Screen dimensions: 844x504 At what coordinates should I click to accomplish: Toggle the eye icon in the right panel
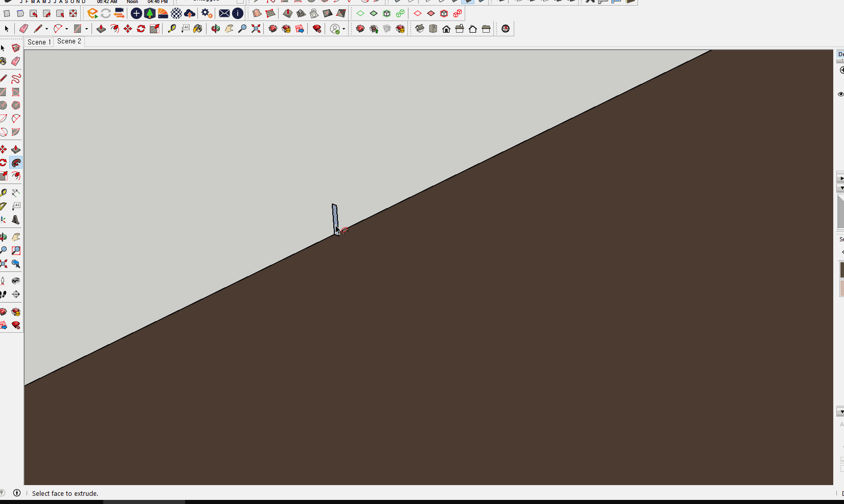pos(840,94)
